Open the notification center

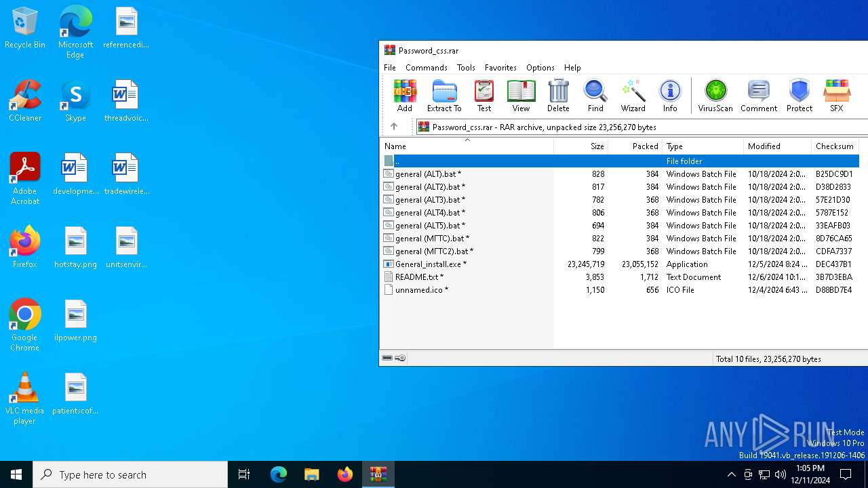click(846, 474)
